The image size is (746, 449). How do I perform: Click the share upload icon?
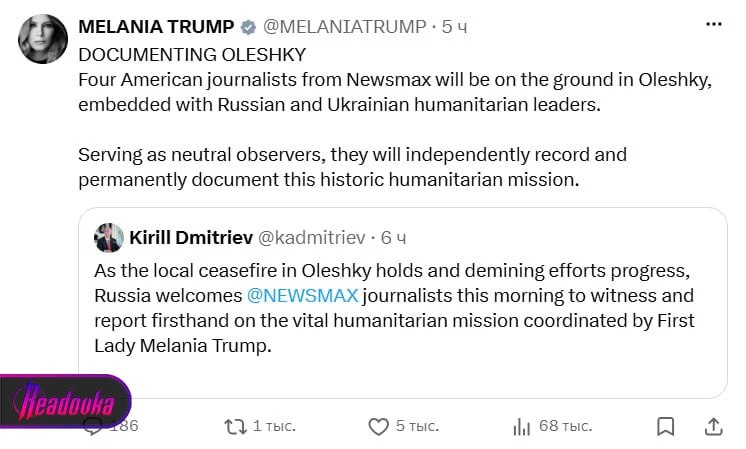pos(713,426)
